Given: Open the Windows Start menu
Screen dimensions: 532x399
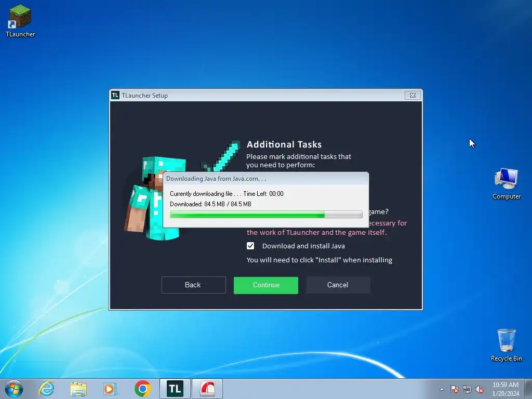Looking at the screenshot, I should [x=14, y=389].
